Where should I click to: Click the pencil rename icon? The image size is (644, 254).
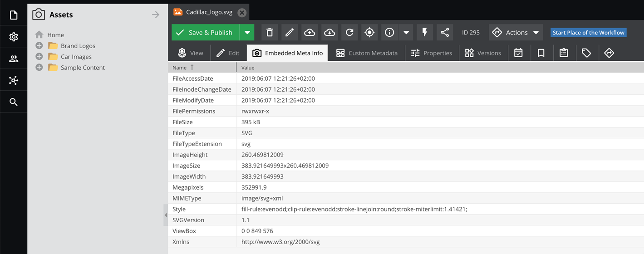290,33
